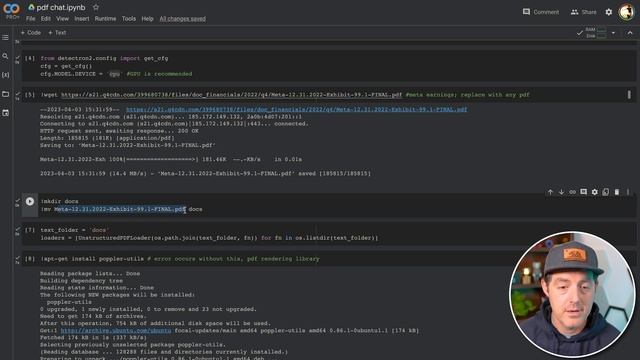Open the Comment button
The width and height of the screenshot is (640, 360).
(x=541, y=12)
